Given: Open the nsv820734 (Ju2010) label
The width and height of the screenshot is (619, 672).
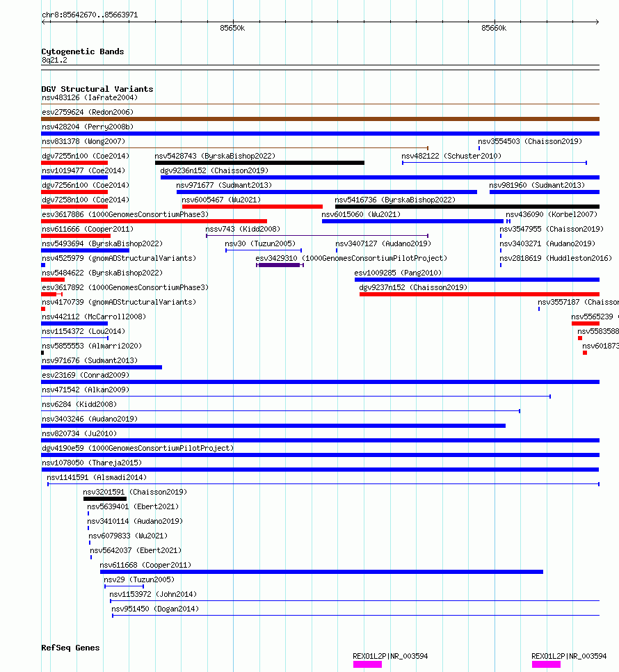Looking at the screenshot, I should pyautogui.click(x=79, y=433).
